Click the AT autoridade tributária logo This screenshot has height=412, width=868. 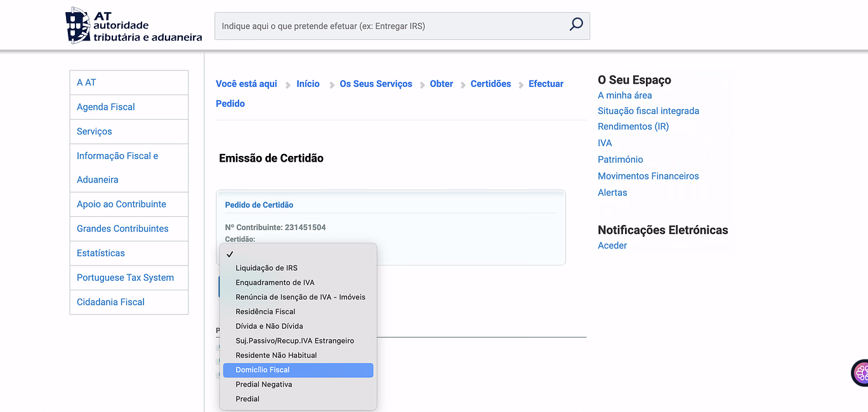point(134,26)
